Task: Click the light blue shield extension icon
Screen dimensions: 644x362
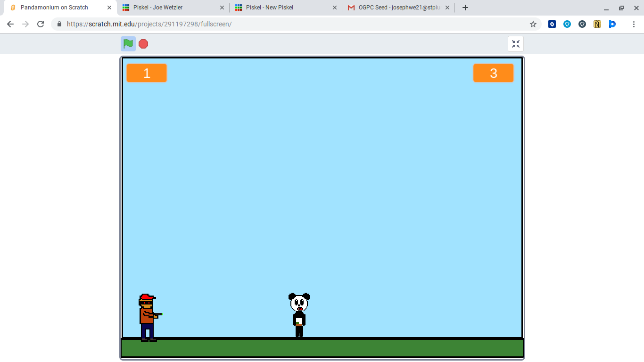Action: pos(567,24)
